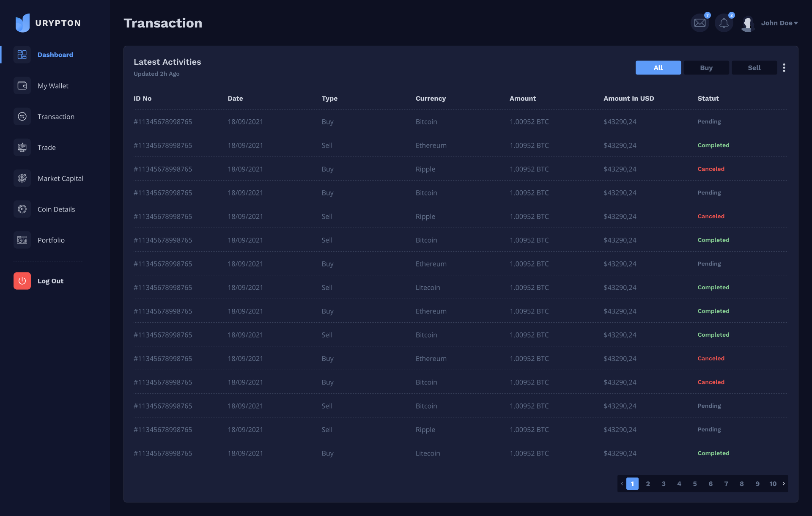Open the three-dot options menu
Image resolution: width=812 pixels, height=516 pixels.
[x=784, y=68]
